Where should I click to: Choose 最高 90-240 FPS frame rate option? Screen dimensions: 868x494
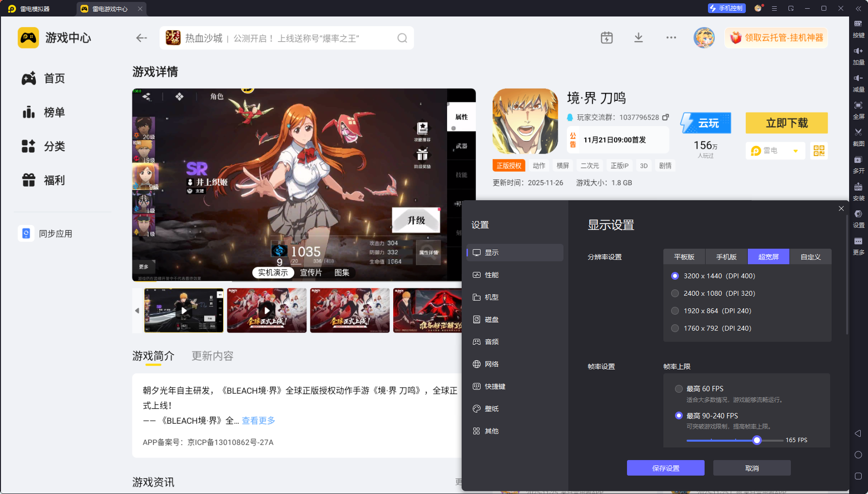pos(679,416)
